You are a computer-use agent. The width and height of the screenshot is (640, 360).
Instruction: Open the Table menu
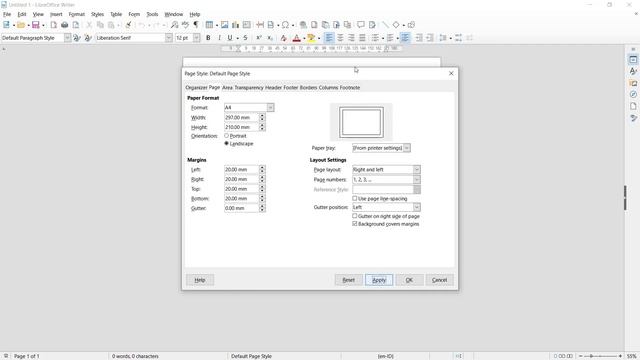coord(116,14)
